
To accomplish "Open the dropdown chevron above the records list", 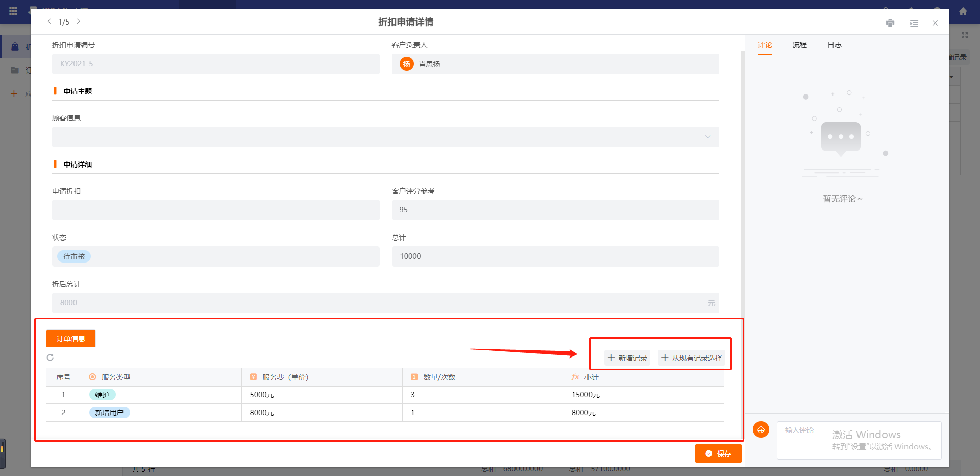I will tap(951, 77).
